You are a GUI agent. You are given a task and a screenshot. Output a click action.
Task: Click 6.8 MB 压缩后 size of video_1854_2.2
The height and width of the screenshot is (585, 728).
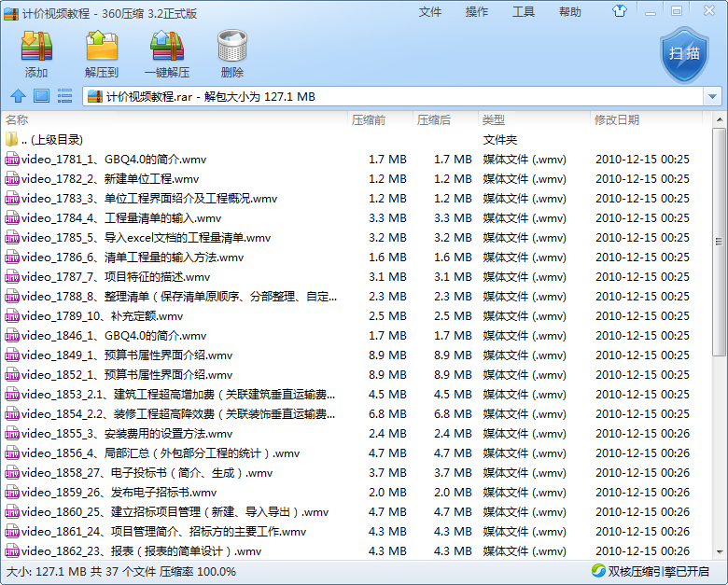[x=454, y=413]
